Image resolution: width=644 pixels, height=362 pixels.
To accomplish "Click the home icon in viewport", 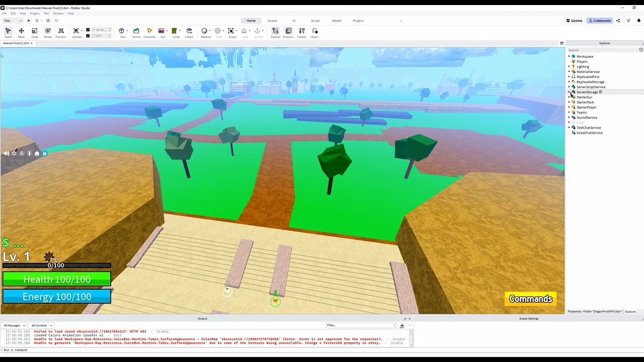I will click(x=37, y=153).
